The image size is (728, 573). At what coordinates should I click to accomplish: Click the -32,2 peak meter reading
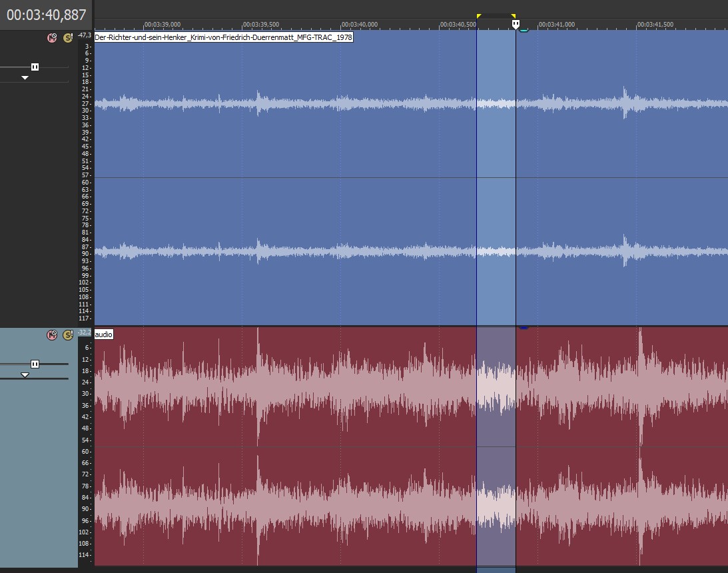(x=85, y=332)
